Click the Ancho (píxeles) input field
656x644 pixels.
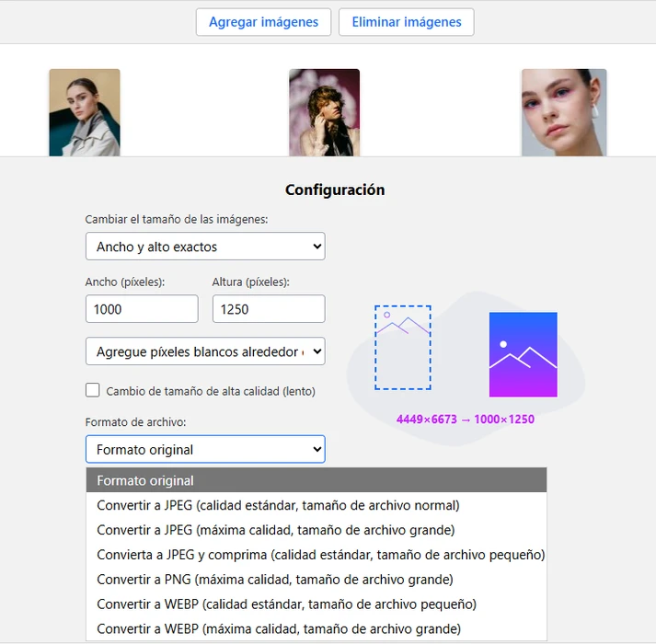(142, 309)
